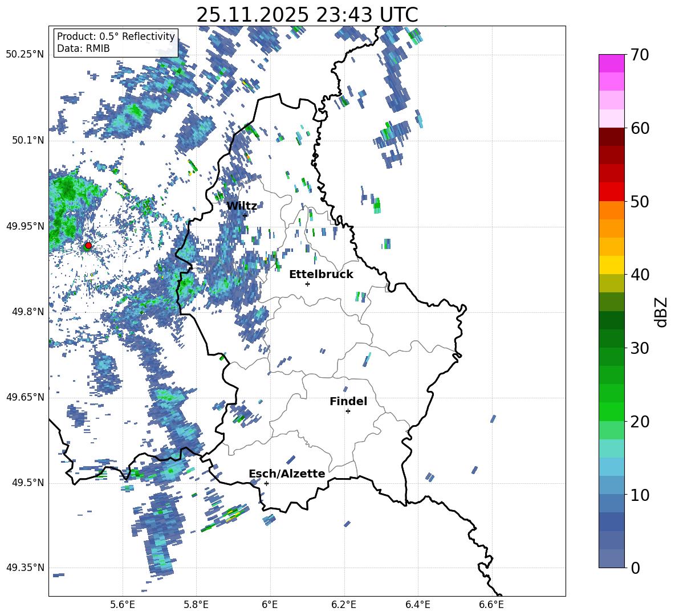Viewport: 675px width, 616px height.
Task: Click the Findel station label
Action: click(x=348, y=401)
